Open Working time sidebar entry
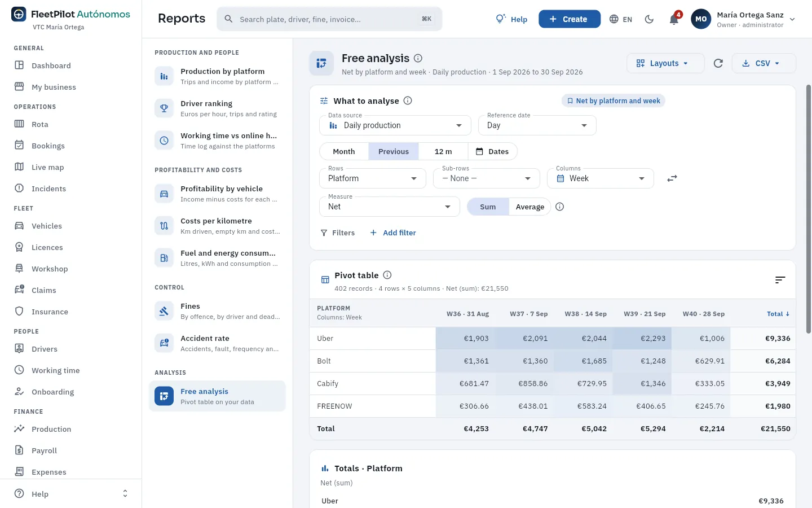 click(x=55, y=370)
